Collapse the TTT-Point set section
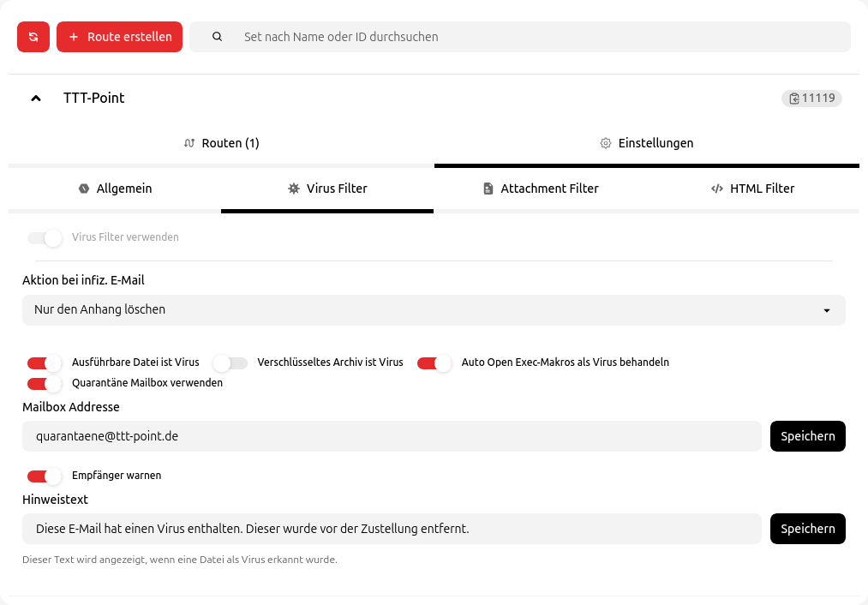 (36, 99)
